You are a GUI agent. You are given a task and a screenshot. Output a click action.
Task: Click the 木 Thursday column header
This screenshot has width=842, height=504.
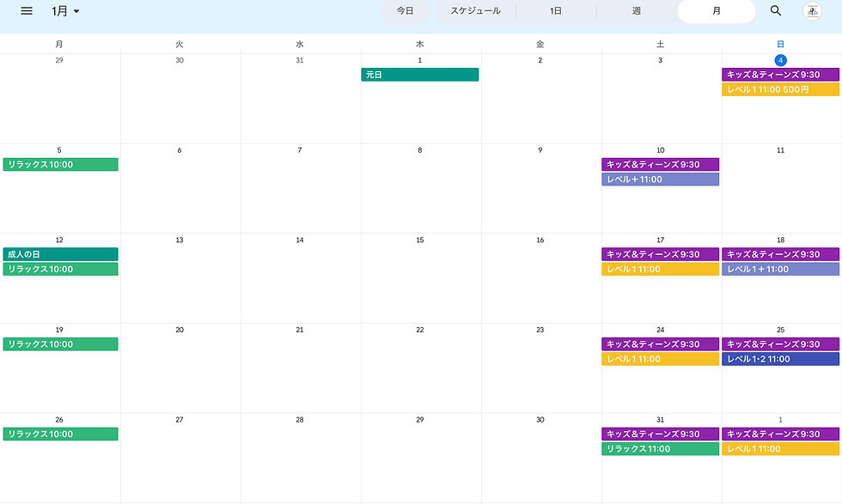pos(420,44)
